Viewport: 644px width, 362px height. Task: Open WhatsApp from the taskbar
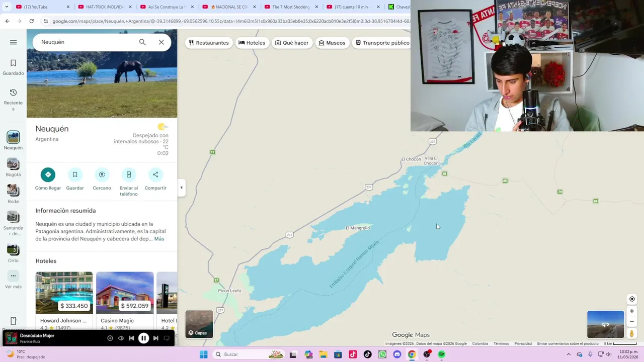pos(382,354)
